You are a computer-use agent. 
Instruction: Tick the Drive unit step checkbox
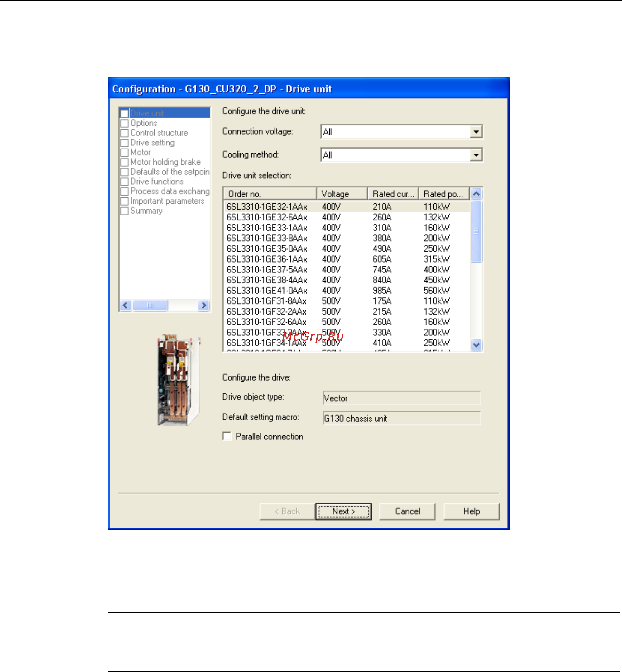tap(125, 113)
